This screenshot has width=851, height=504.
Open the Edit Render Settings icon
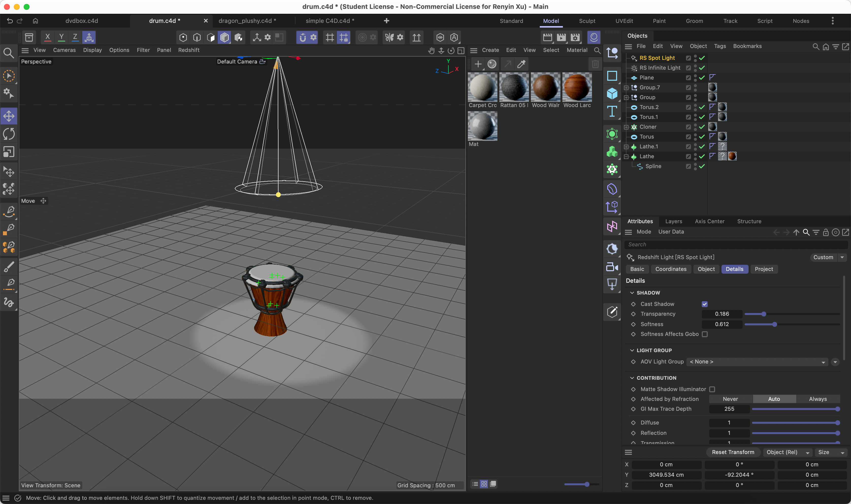[x=574, y=37]
